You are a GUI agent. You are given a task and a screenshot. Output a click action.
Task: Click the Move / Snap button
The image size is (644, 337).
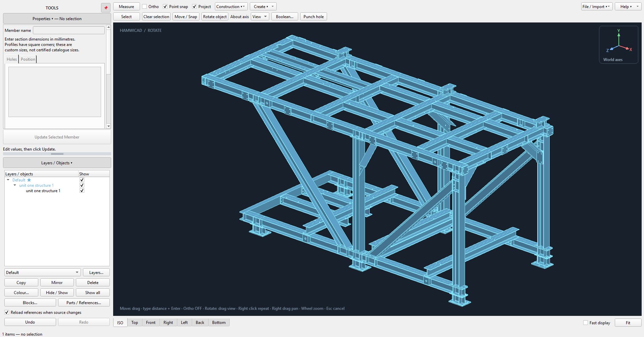pyautogui.click(x=186, y=17)
